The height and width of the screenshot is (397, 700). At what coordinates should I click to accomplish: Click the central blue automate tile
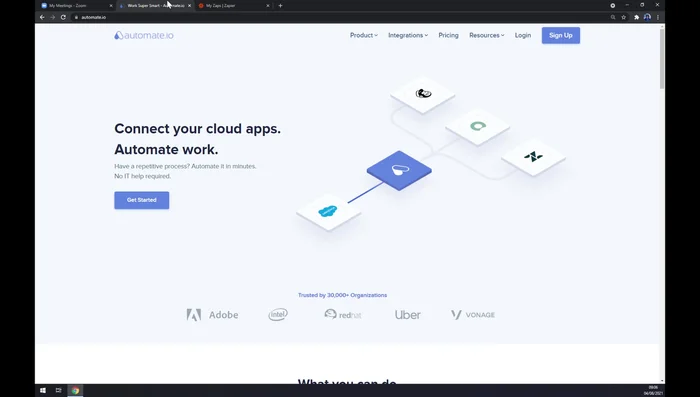(x=399, y=170)
